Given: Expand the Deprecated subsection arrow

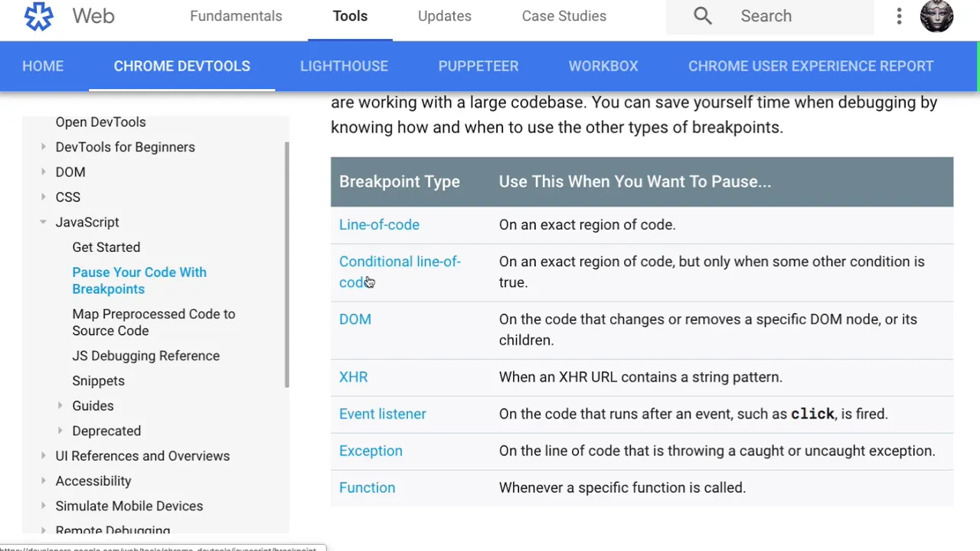Looking at the screenshot, I should point(60,431).
